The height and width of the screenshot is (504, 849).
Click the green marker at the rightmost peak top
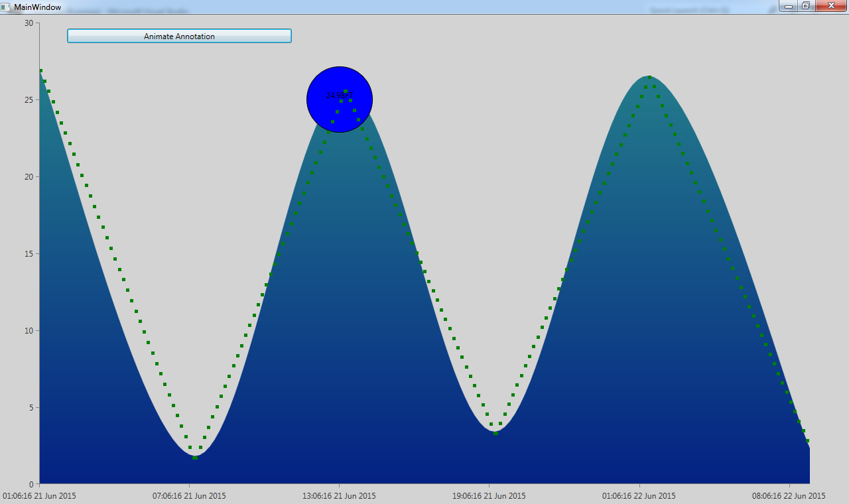click(x=649, y=78)
